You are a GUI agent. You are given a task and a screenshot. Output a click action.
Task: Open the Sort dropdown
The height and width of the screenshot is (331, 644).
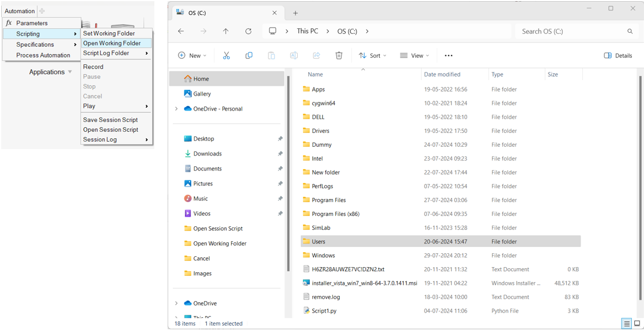372,55
